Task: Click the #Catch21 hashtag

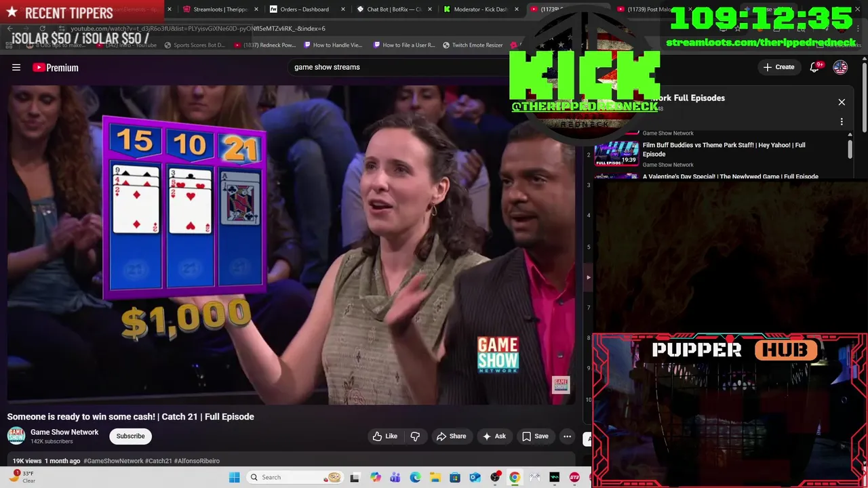Action: point(158,461)
